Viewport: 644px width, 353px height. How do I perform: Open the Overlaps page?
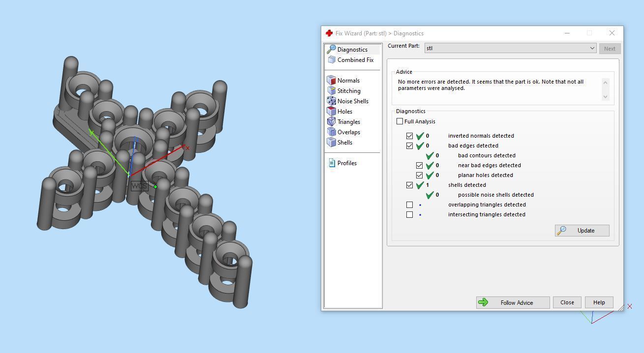click(348, 132)
